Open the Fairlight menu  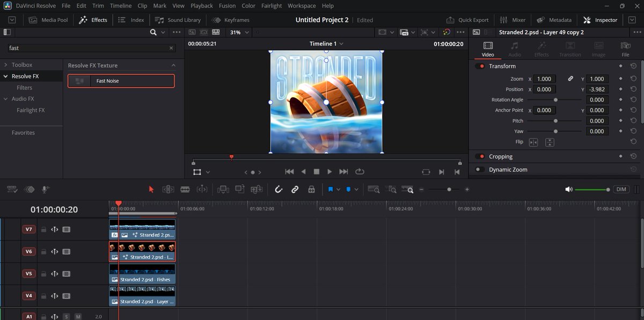[x=272, y=6]
